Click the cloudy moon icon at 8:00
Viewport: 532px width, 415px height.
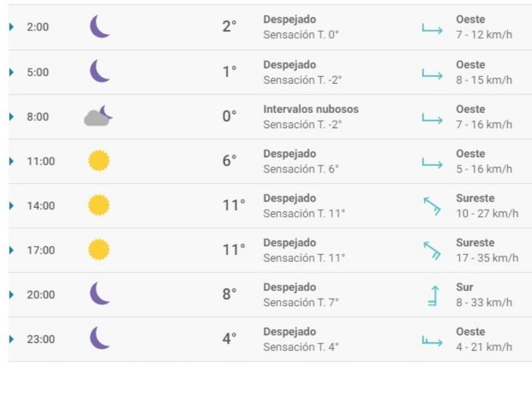(98, 116)
